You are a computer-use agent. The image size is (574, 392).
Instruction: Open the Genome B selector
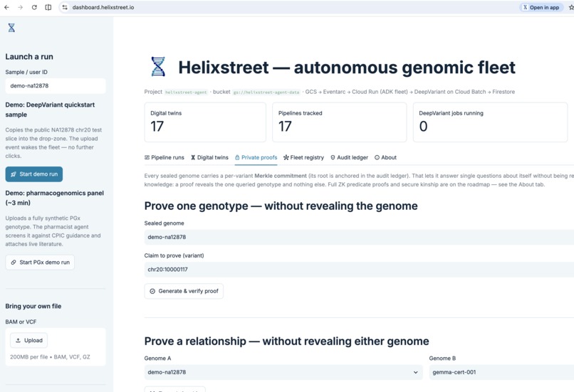[x=501, y=372]
